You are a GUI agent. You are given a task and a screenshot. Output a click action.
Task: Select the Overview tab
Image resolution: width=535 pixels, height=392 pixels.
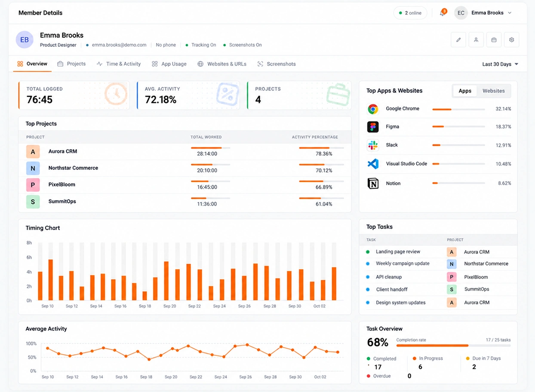point(32,64)
